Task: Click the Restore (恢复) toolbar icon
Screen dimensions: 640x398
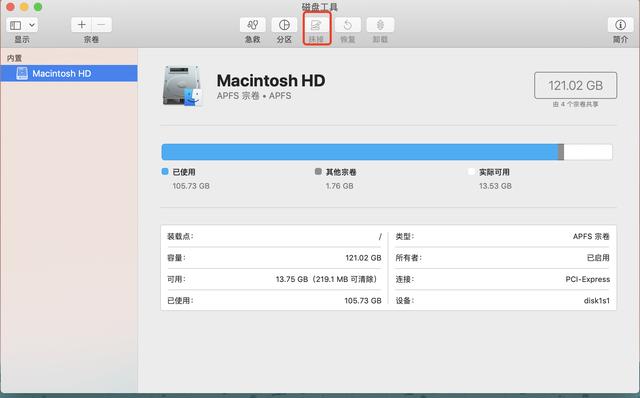Action: point(348,25)
